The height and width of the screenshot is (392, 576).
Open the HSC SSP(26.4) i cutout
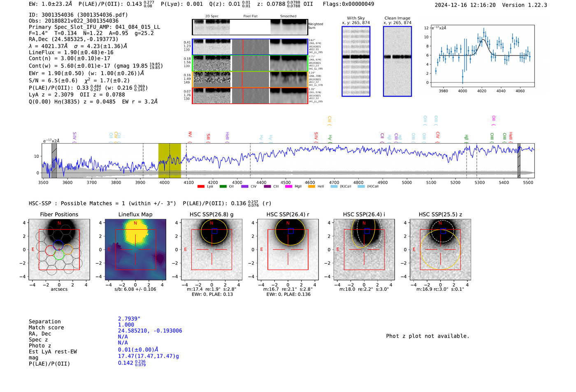click(364, 249)
